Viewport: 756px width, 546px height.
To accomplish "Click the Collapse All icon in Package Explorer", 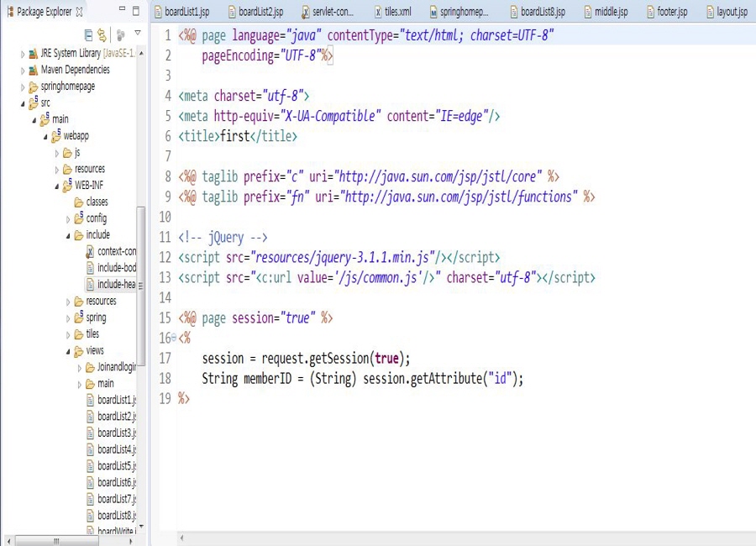I will pyautogui.click(x=88, y=34).
